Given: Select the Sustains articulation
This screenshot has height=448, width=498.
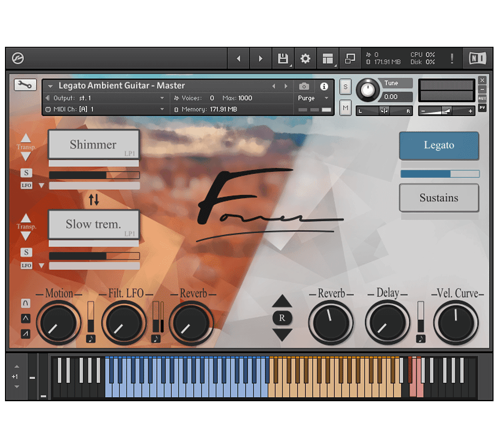Looking at the screenshot, I should (439, 198).
